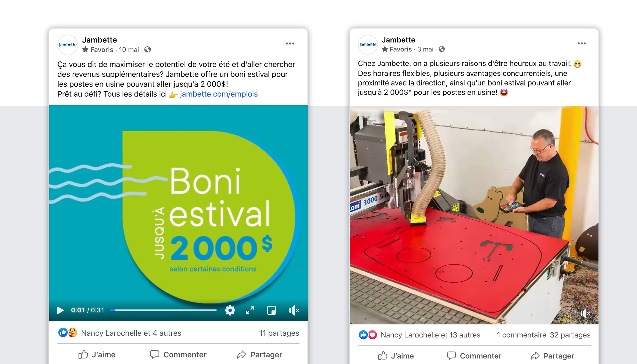Screen dimensions: 637x364
Task: Click globe privacy icon on 3 mai post
Action: (442, 49)
